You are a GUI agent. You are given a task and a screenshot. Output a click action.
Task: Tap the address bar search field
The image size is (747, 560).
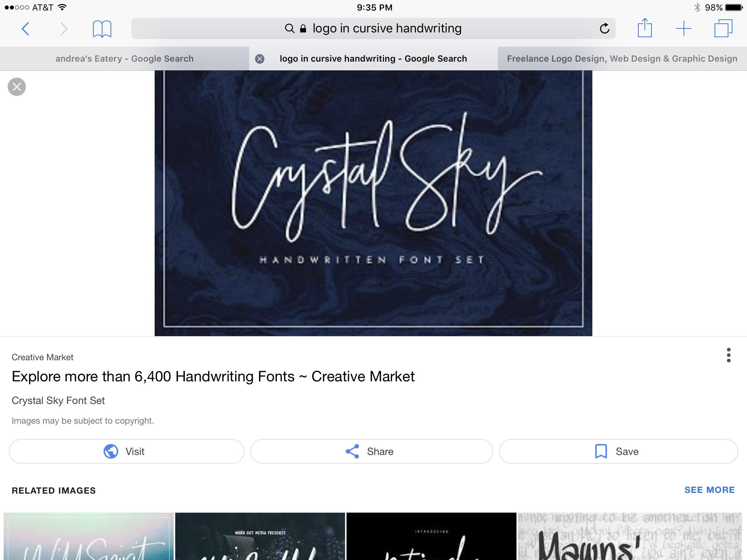[373, 28]
